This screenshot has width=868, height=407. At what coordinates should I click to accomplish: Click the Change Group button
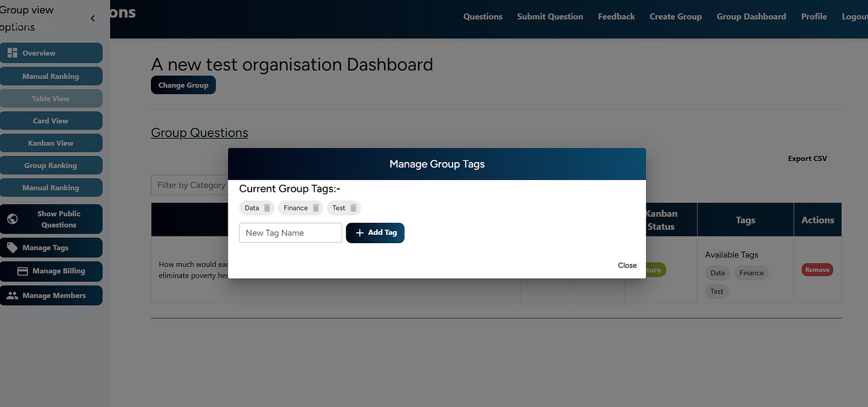pyautogui.click(x=183, y=85)
